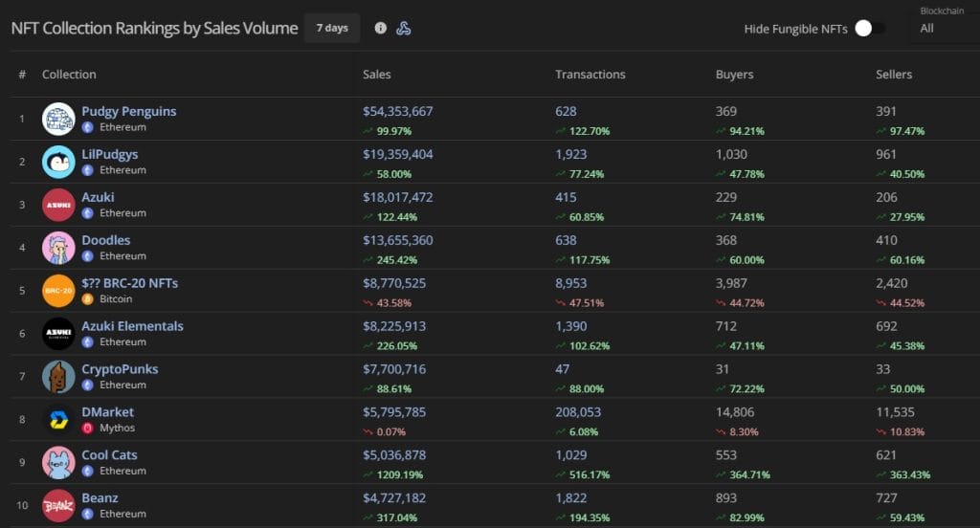Click the Bitcoin blockchain label
Image resolution: width=980 pixels, height=528 pixels.
tap(116, 299)
